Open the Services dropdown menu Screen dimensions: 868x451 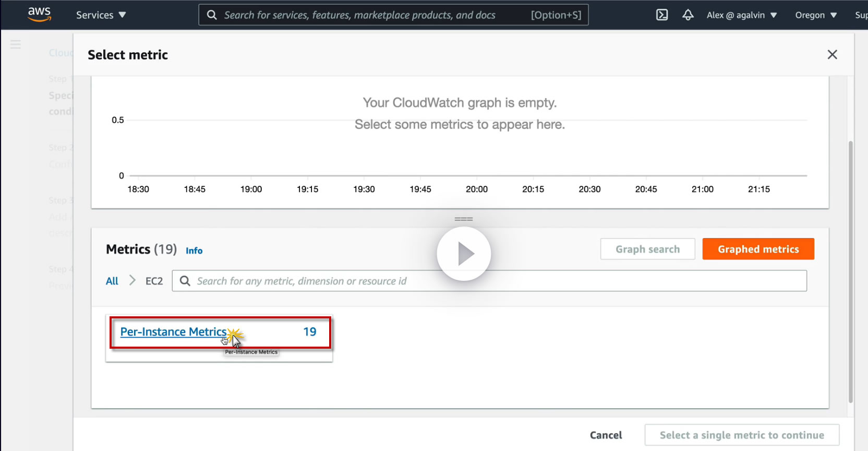click(101, 15)
